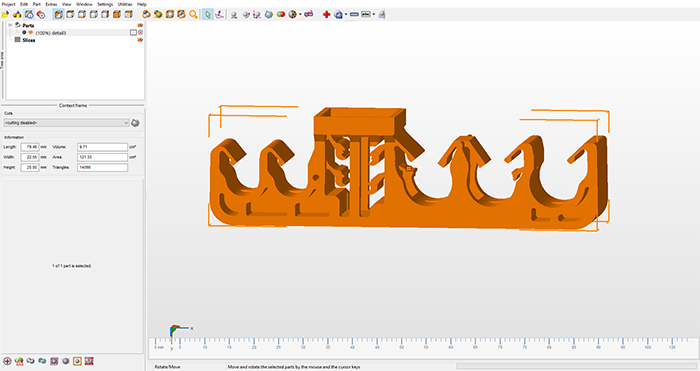The height and width of the screenshot is (371, 700).
Task: Activate the green arrow selection mode
Action: pos(208,14)
